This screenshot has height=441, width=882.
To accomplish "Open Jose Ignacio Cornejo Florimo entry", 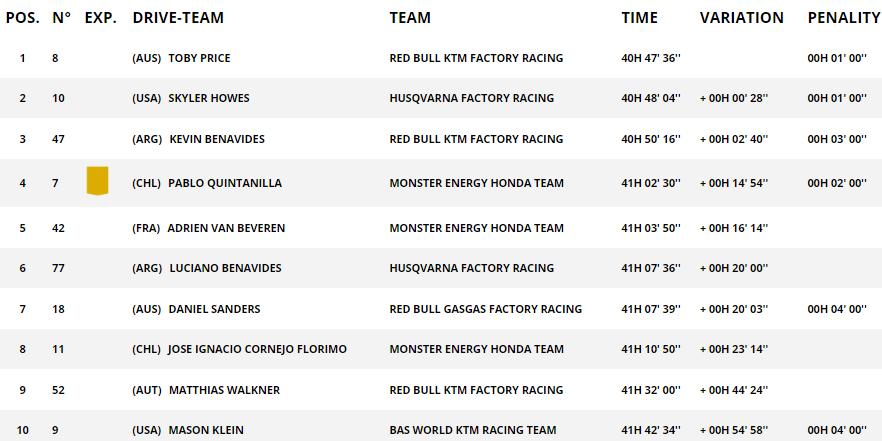I will (x=257, y=349).
